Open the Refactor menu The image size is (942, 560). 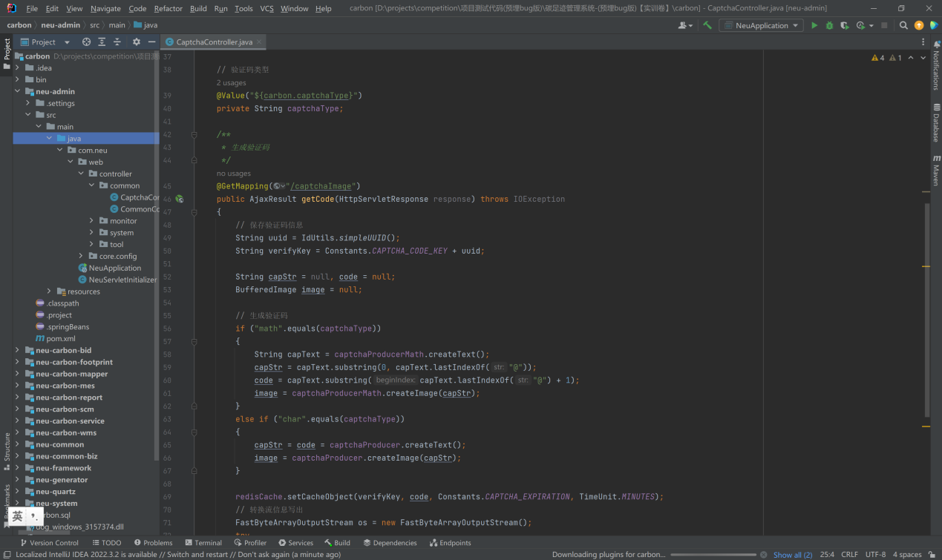click(168, 8)
